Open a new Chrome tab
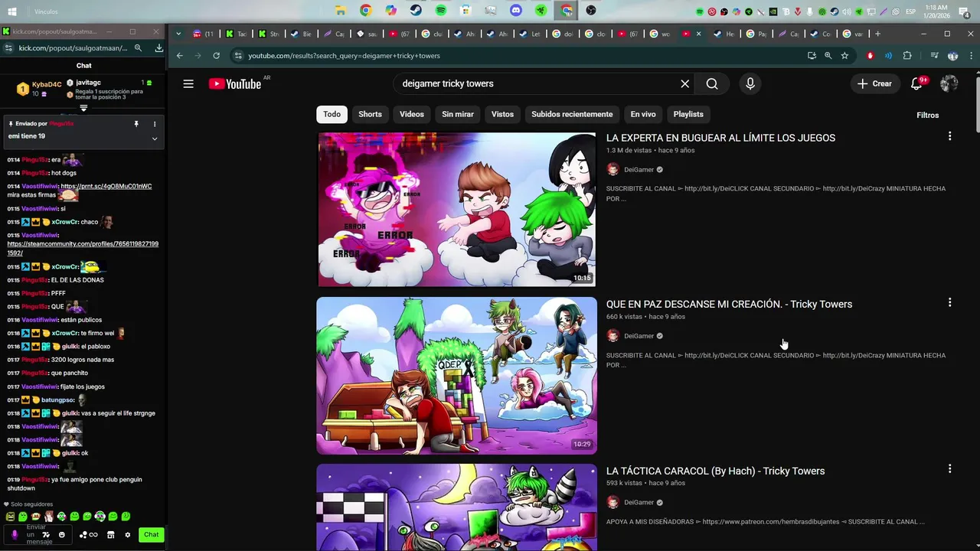 click(877, 34)
